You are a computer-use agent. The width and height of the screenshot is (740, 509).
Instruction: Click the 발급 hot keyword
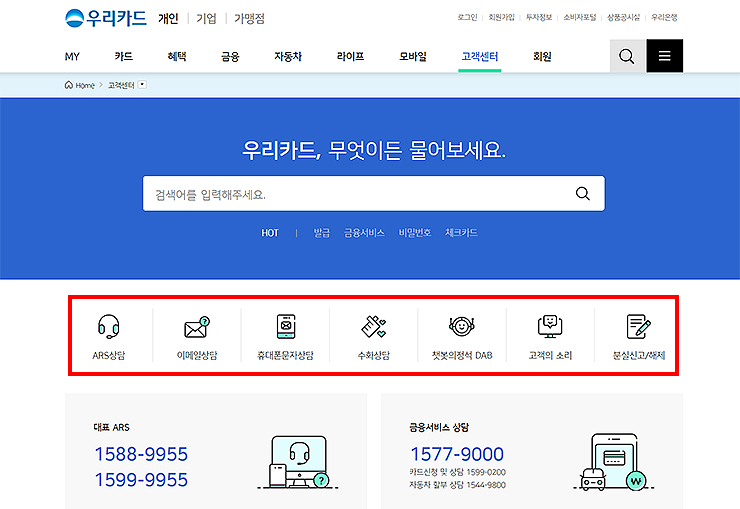pos(322,233)
